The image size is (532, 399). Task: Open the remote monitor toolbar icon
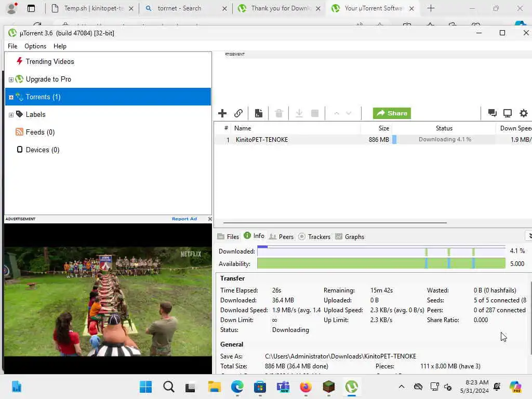pos(508,113)
